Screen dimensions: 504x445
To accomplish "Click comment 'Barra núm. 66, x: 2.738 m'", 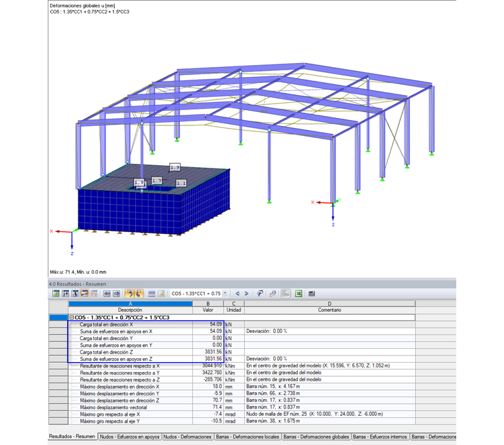I will click(x=273, y=393).
